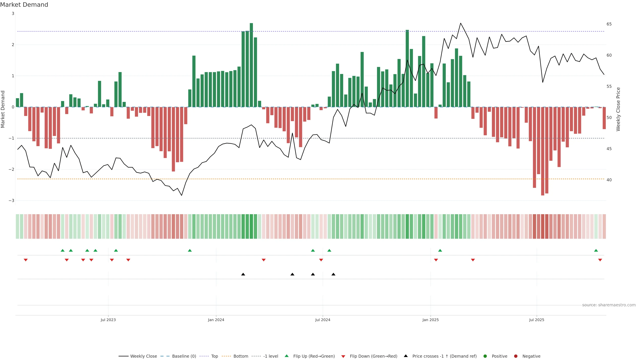The height and width of the screenshot is (362, 644).
Task: Click the Market Demand chart title
Action: coord(24,5)
